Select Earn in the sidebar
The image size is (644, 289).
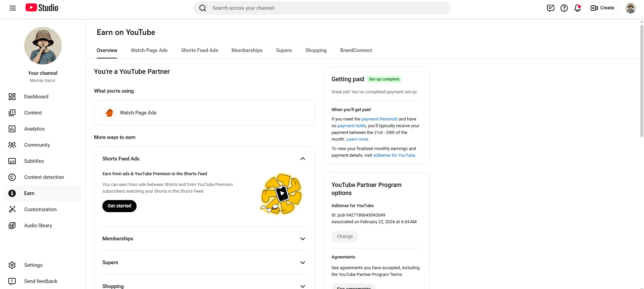(43, 193)
